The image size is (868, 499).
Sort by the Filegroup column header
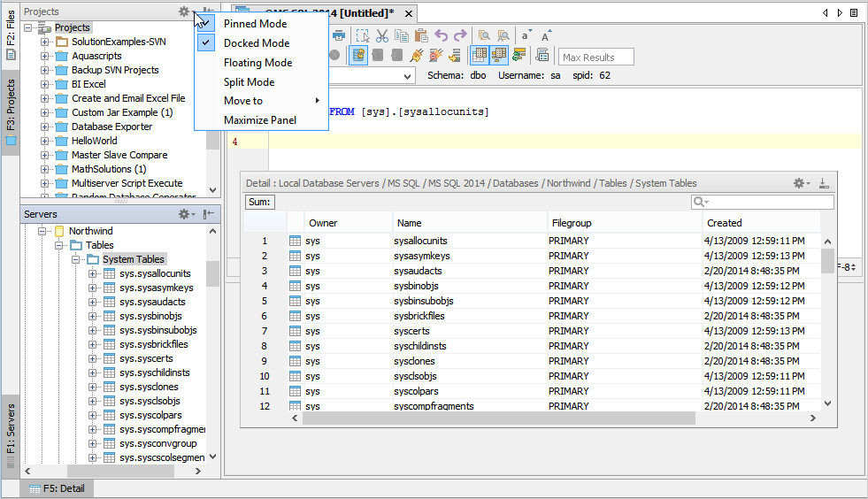coord(625,223)
